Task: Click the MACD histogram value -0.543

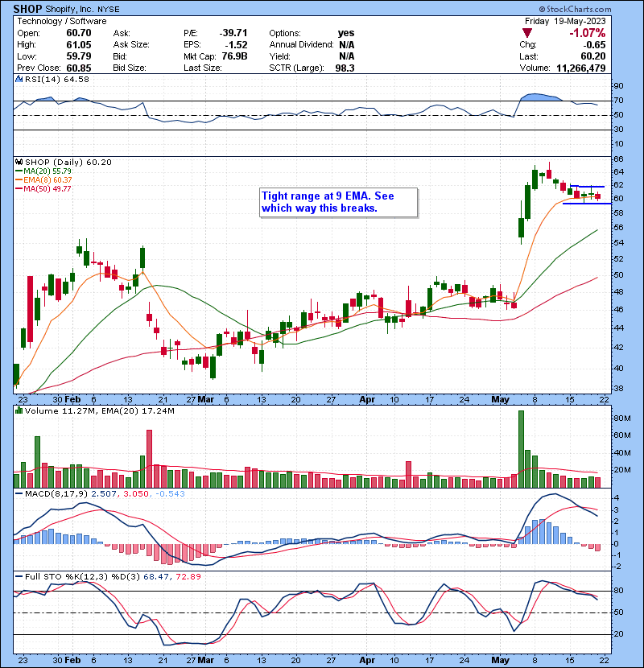Action: point(170,494)
